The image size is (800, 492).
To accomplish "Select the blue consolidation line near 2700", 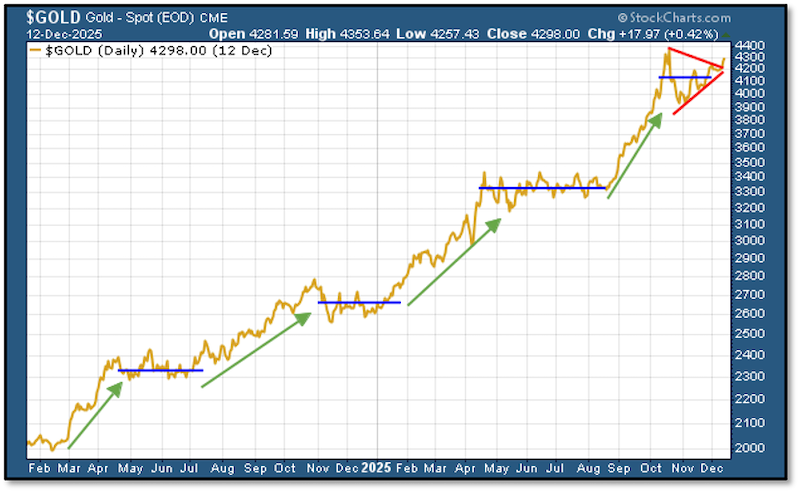I will 359,302.
